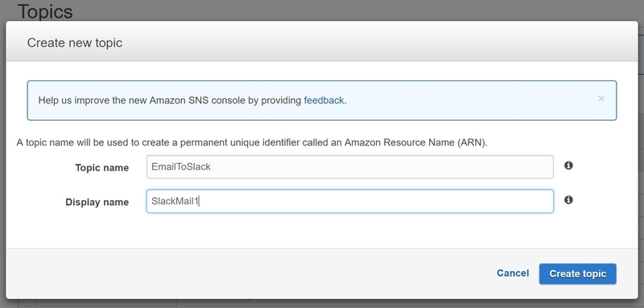Click the ARN description sentence

pos(252,142)
